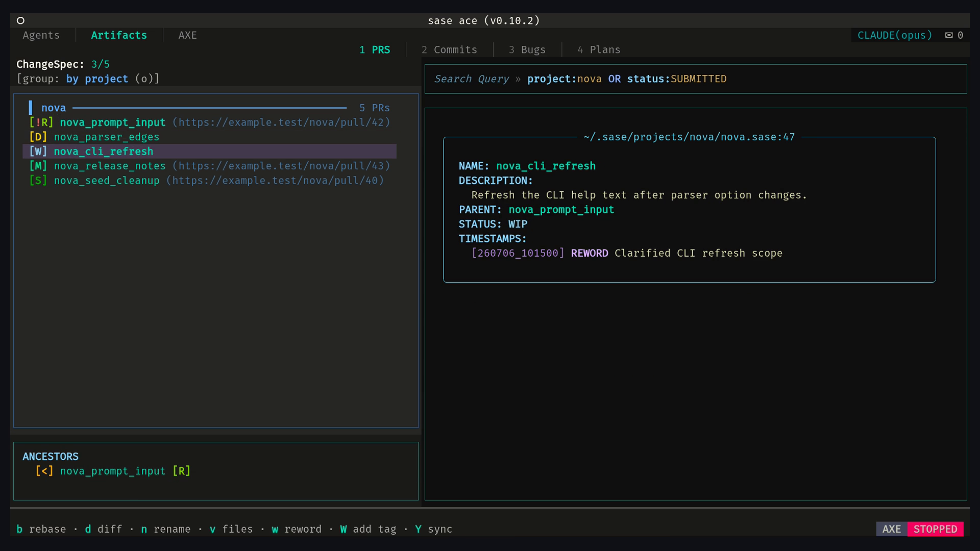Trigger the d diff shortcut
The width and height of the screenshot is (980, 551).
(x=104, y=530)
